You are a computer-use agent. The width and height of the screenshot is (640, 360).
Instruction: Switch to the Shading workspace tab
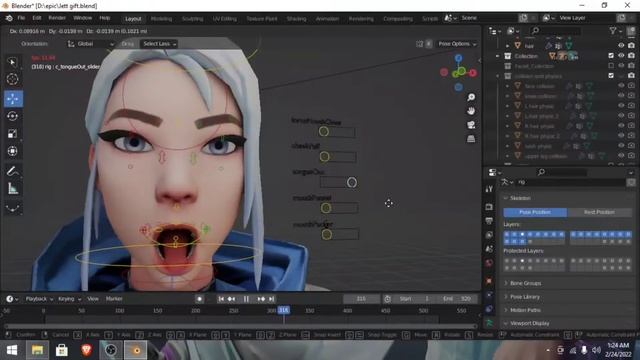[x=296, y=19]
